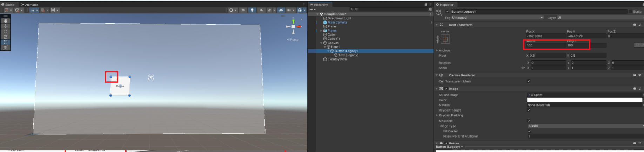Open the Hierarchy add object plus dropdown
Screen dimensions: 644x152
pos(312,9)
